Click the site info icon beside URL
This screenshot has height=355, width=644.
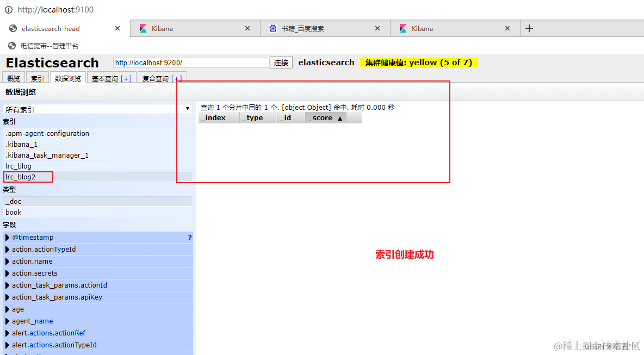[8, 9]
